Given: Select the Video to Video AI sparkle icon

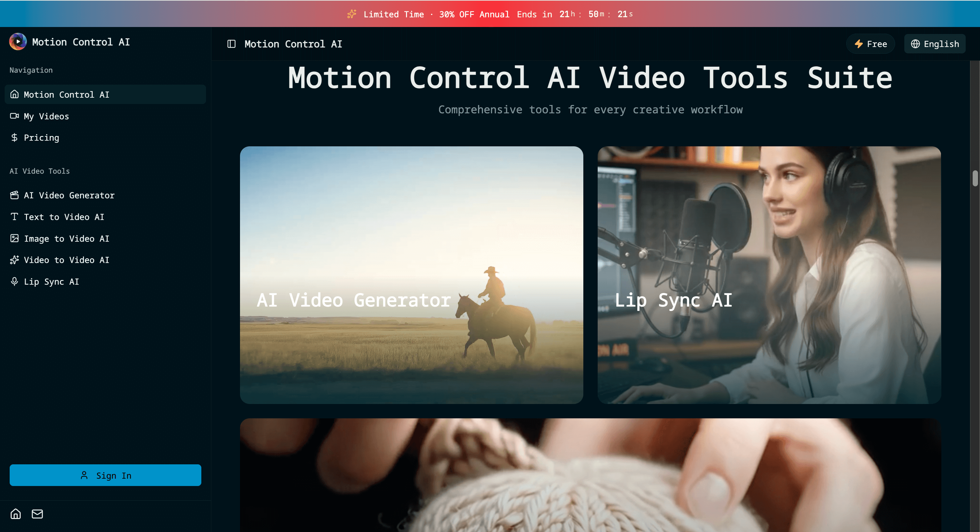Looking at the screenshot, I should pos(14,260).
